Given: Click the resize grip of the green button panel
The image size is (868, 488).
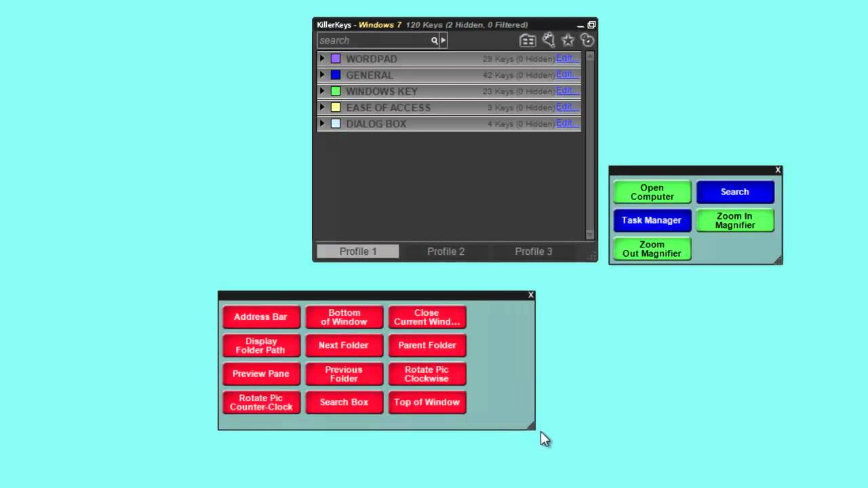Looking at the screenshot, I should click(x=778, y=260).
